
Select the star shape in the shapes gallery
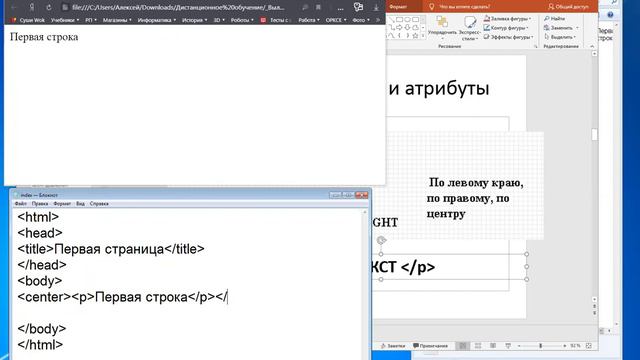(x=415, y=36)
